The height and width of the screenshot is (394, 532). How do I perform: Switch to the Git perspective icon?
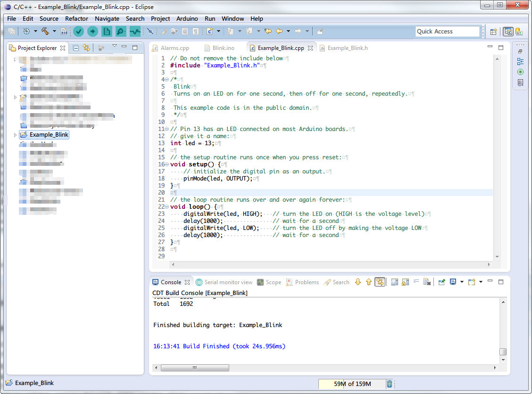point(519,32)
